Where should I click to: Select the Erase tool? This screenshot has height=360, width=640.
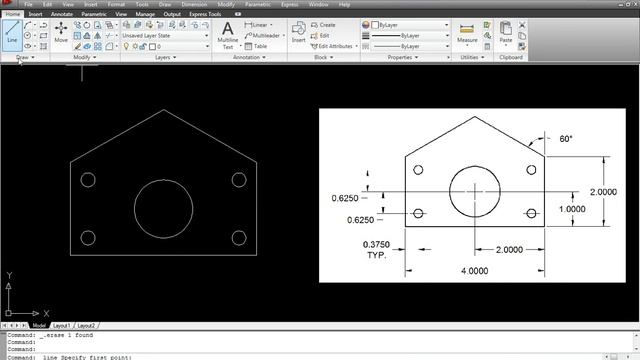coord(77,47)
